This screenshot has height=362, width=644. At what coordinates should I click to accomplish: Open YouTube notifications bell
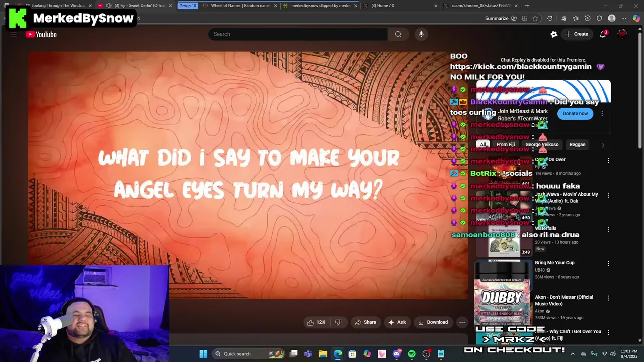pos(603,34)
